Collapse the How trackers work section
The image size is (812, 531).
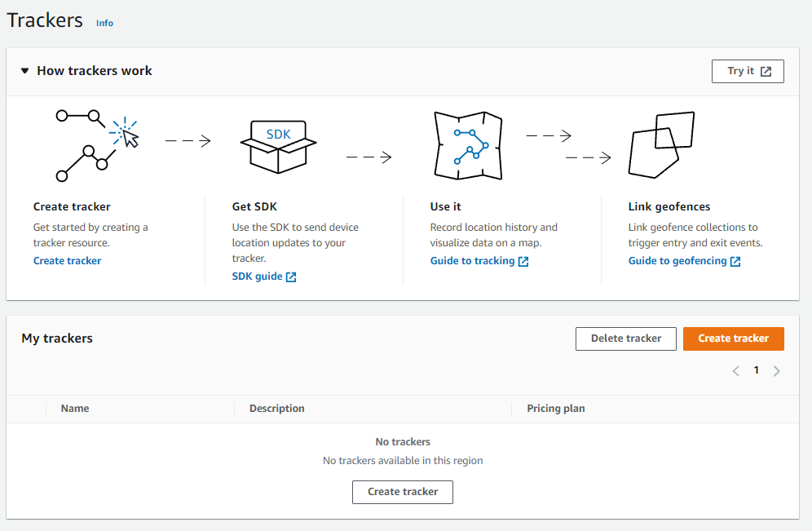[x=25, y=71]
